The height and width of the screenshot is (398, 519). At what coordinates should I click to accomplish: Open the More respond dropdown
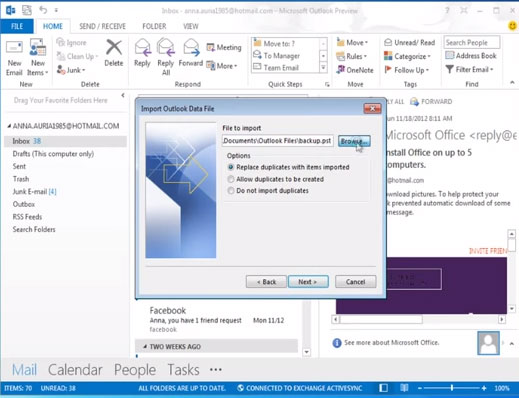222,66
